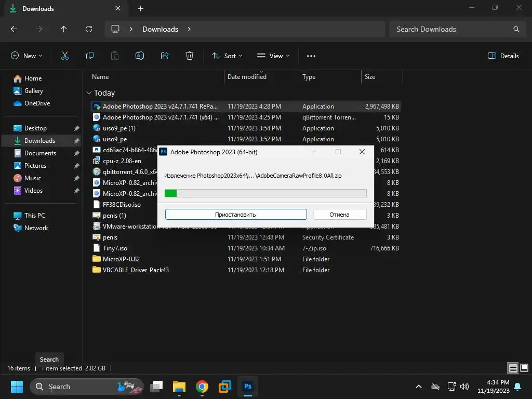Click Отмена to cancel extraction
532x399 pixels.
coord(340,215)
